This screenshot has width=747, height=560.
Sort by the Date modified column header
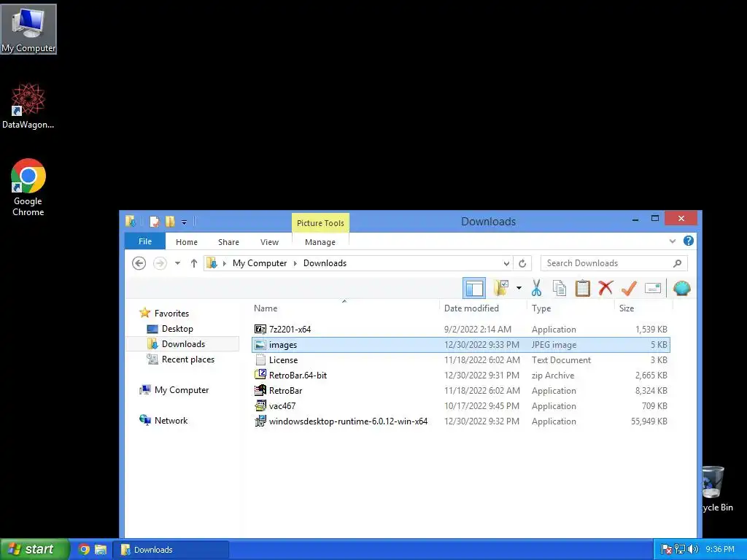483,308
